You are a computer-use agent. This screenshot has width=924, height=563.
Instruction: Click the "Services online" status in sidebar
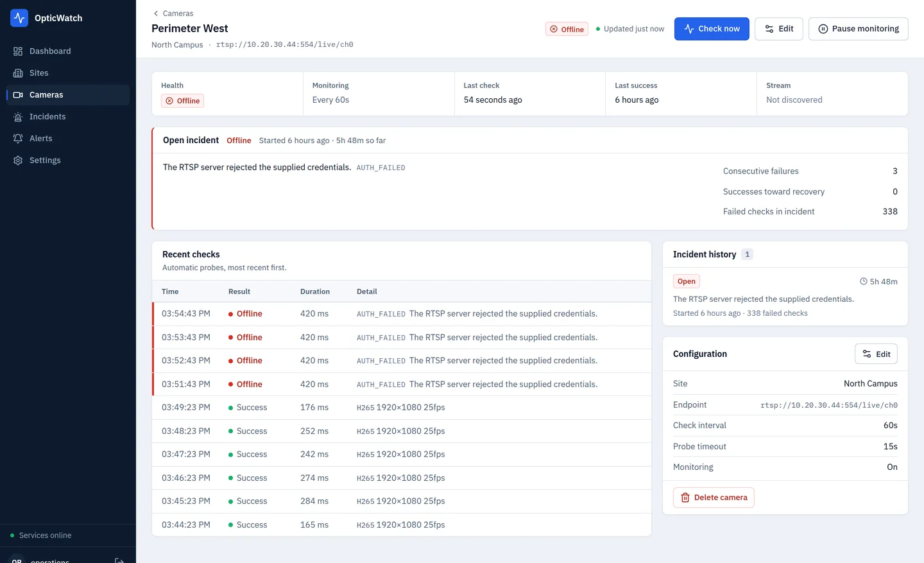click(x=45, y=535)
